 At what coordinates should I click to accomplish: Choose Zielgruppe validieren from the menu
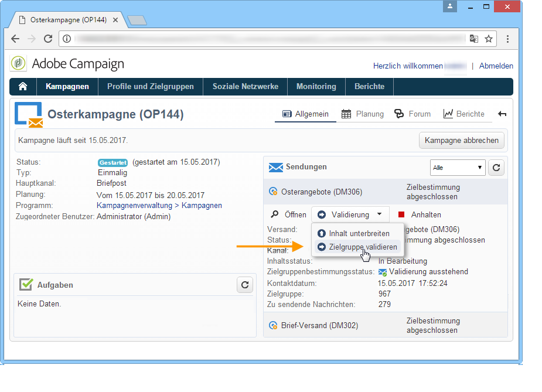point(358,247)
